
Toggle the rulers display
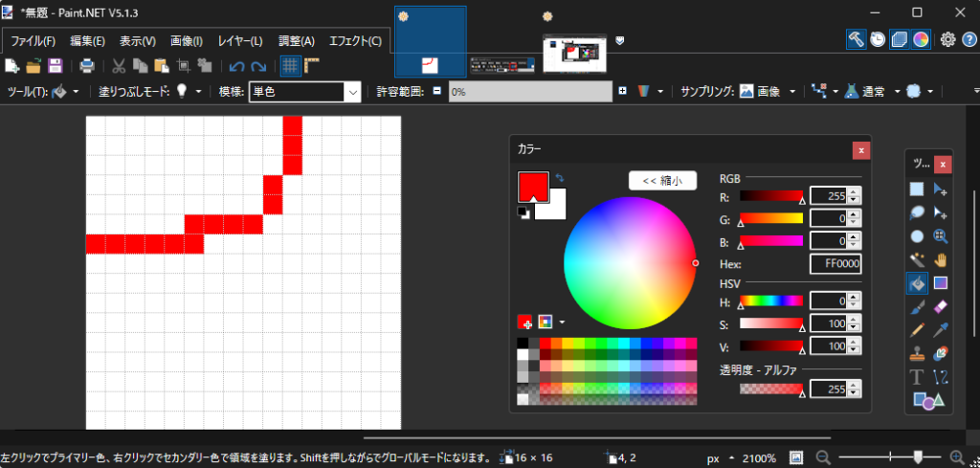312,66
